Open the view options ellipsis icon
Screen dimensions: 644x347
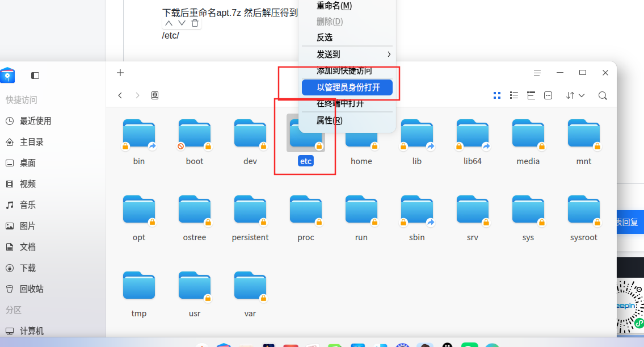(x=548, y=95)
